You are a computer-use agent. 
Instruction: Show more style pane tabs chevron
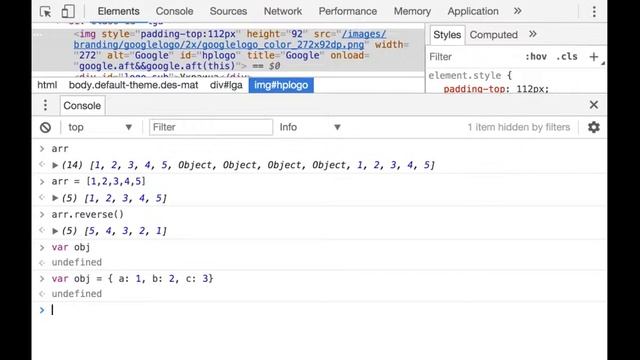[x=533, y=34]
